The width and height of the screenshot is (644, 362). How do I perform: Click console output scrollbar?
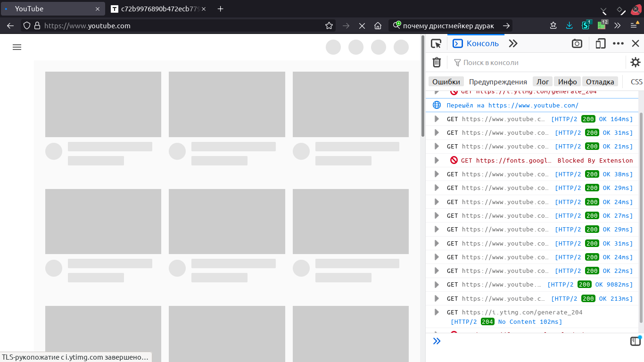tap(641, 217)
